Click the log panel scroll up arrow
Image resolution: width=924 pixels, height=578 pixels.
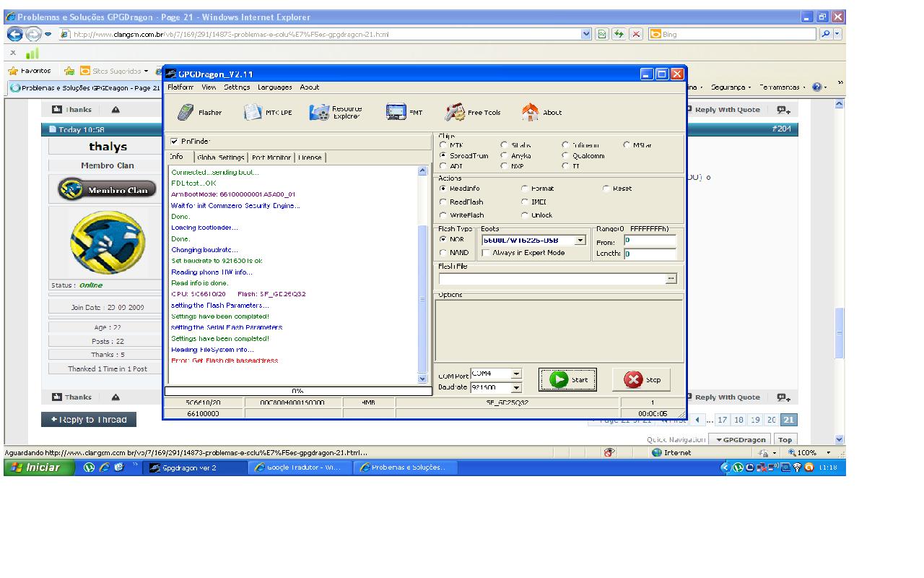(x=422, y=171)
